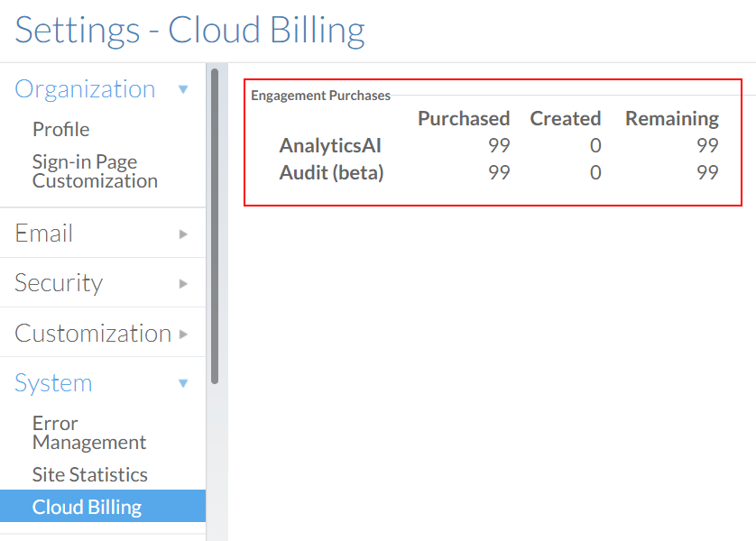Viewport: 756px width, 541px height.
Task: Click the Security heading text
Action: (58, 283)
